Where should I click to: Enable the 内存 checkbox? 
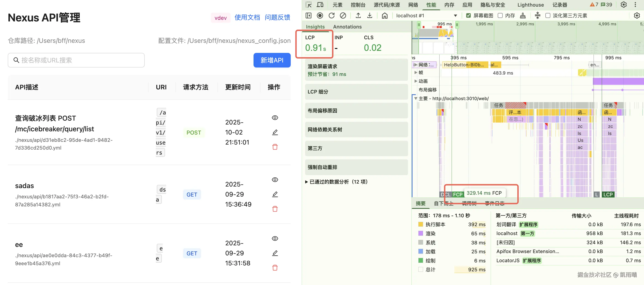[500, 16]
